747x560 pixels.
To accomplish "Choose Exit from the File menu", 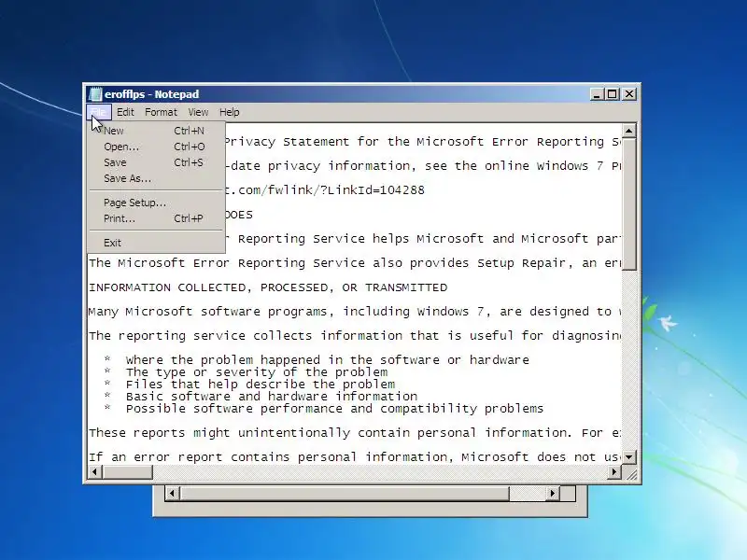I will click(x=156, y=243).
